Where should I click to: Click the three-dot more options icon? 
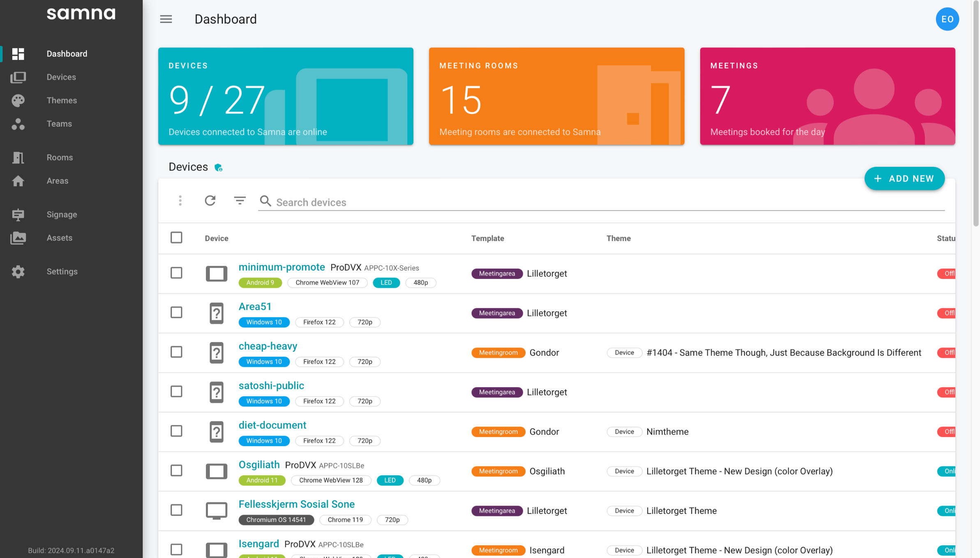pyautogui.click(x=180, y=201)
